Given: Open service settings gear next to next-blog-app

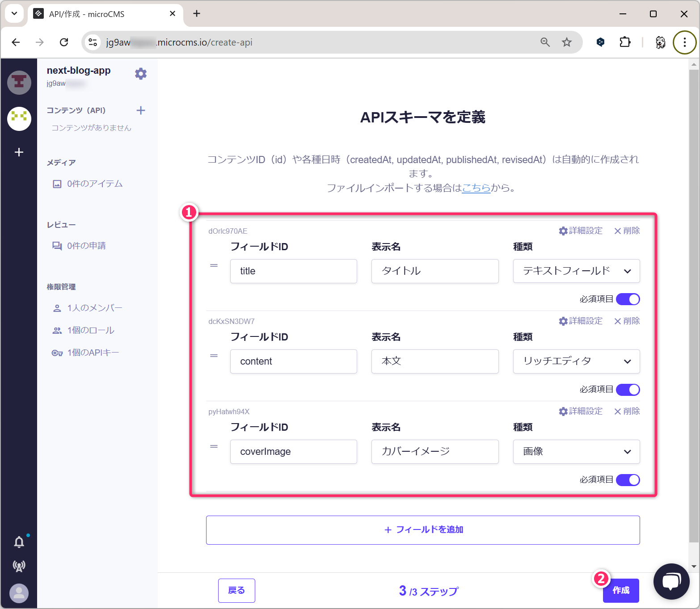Looking at the screenshot, I should pyautogui.click(x=141, y=74).
